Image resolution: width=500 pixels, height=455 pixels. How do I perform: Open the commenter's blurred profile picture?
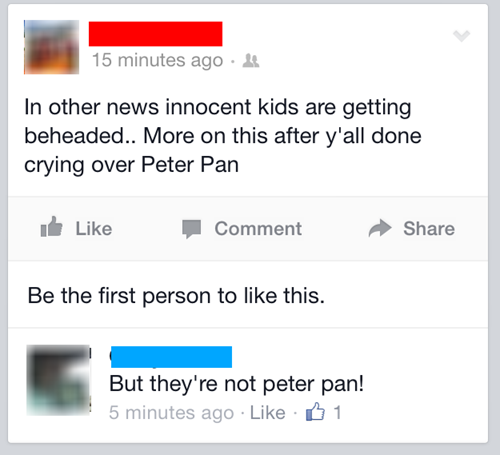tap(58, 380)
